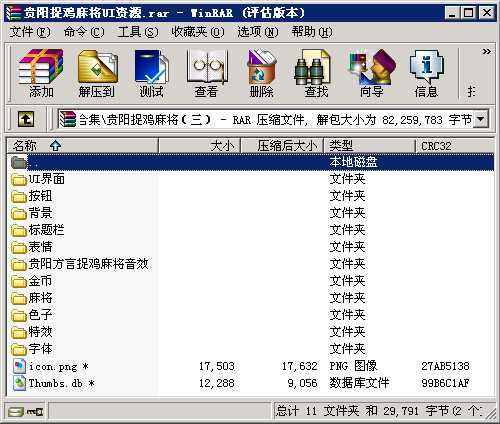500x424 pixels.
Task: Click the status bar key/lock icon
Action: 35,412
